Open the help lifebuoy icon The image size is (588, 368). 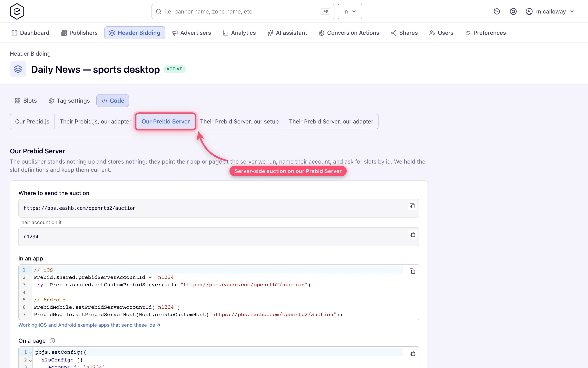tap(513, 11)
